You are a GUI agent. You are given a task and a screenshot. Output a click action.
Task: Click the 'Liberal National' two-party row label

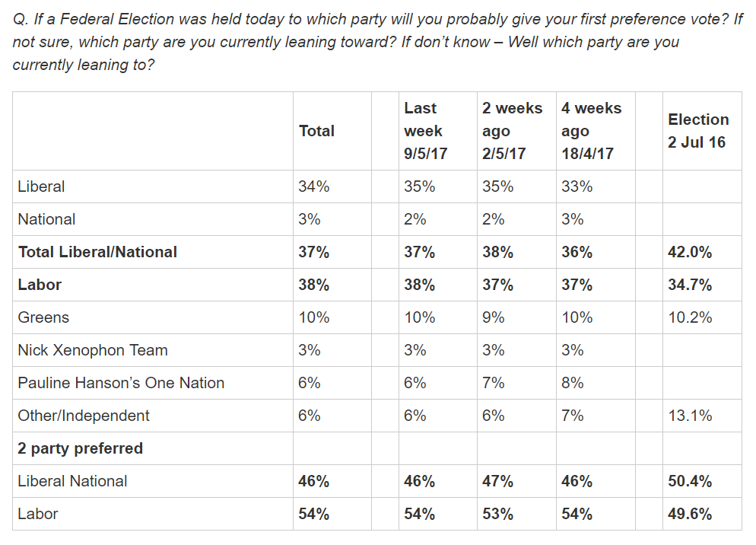pyautogui.click(x=73, y=481)
